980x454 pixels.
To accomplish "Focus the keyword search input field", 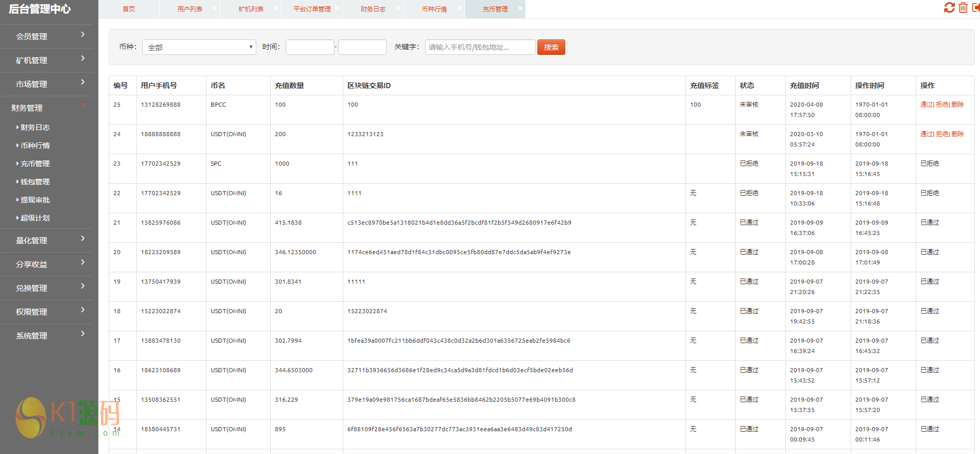I will (x=480, y=47).
